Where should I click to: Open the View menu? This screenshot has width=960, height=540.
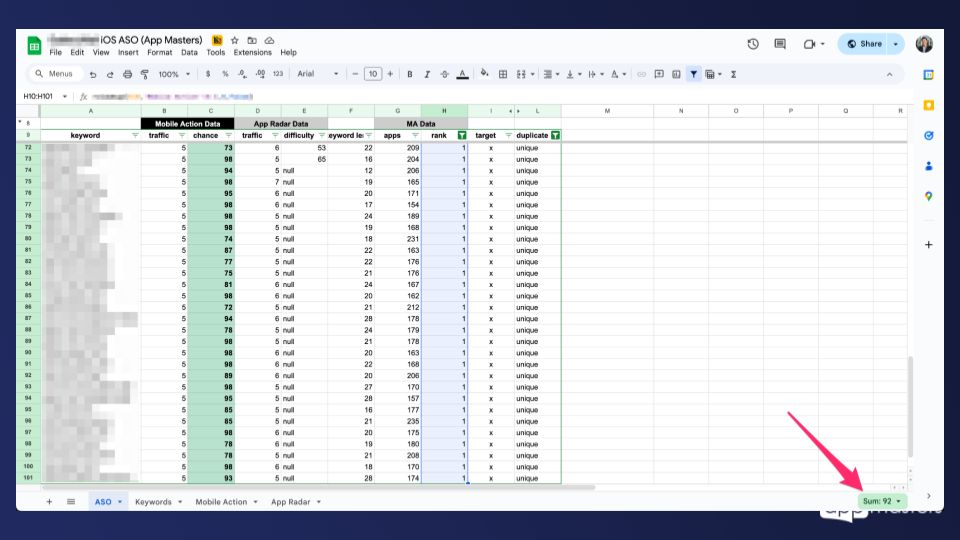coord(101,53)
